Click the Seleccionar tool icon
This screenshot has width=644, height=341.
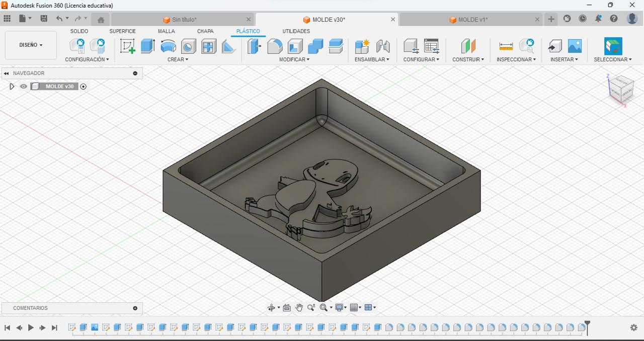[x=613, y=46]
